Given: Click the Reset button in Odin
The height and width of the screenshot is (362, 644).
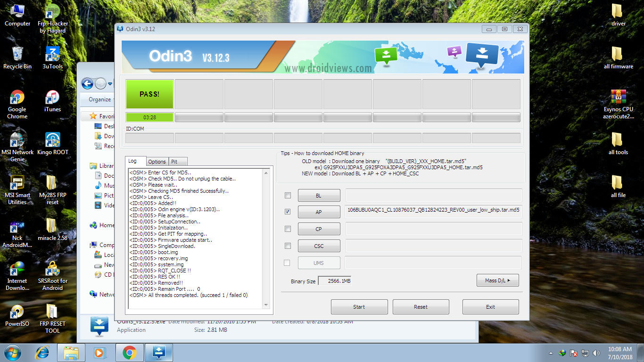Looking at the screenshot, I should [421, 307].
